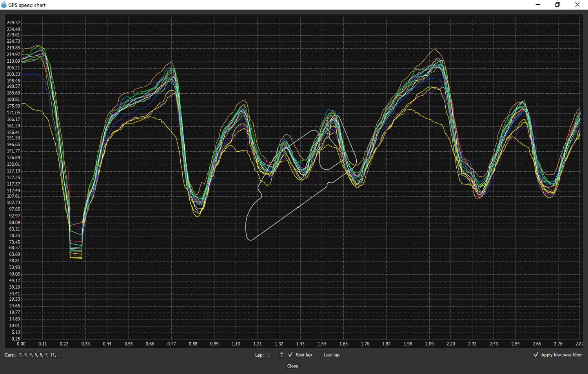Click the Cars: label text

coord(10,355)
